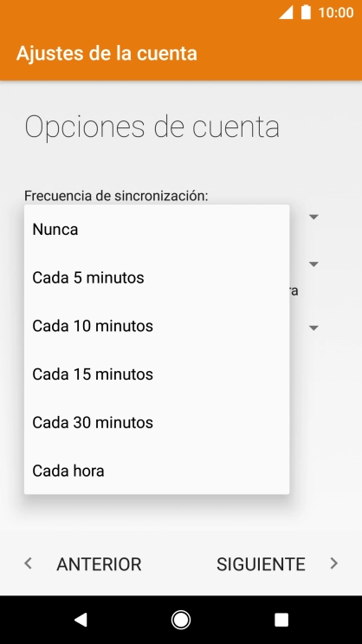Select Nunca sync frequency option
This screenshot has width=362, height=644.
point(157,229)
